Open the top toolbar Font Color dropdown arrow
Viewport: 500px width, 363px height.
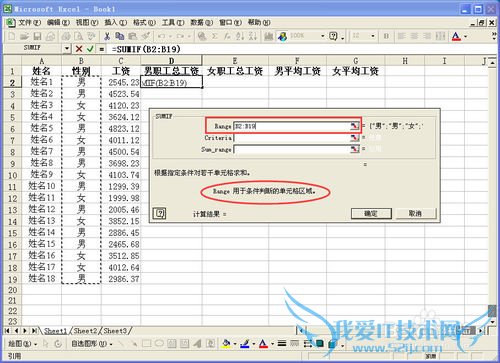click(465, 36)
